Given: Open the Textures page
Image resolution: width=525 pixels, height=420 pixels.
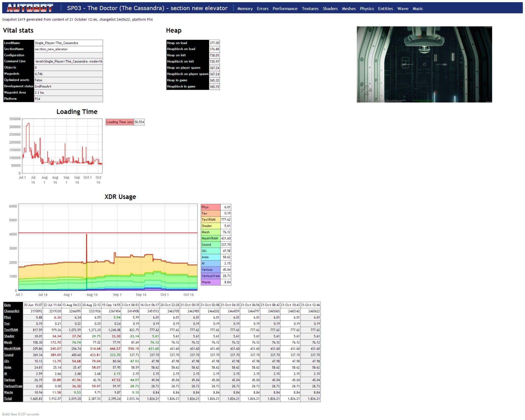Looking at the screenshot, I should tap(310, 8).
